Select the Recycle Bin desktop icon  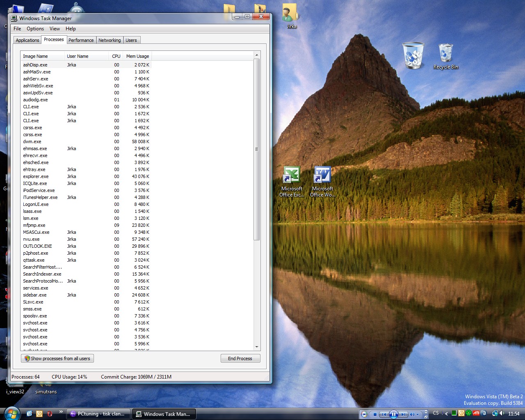tap(446, 57)
